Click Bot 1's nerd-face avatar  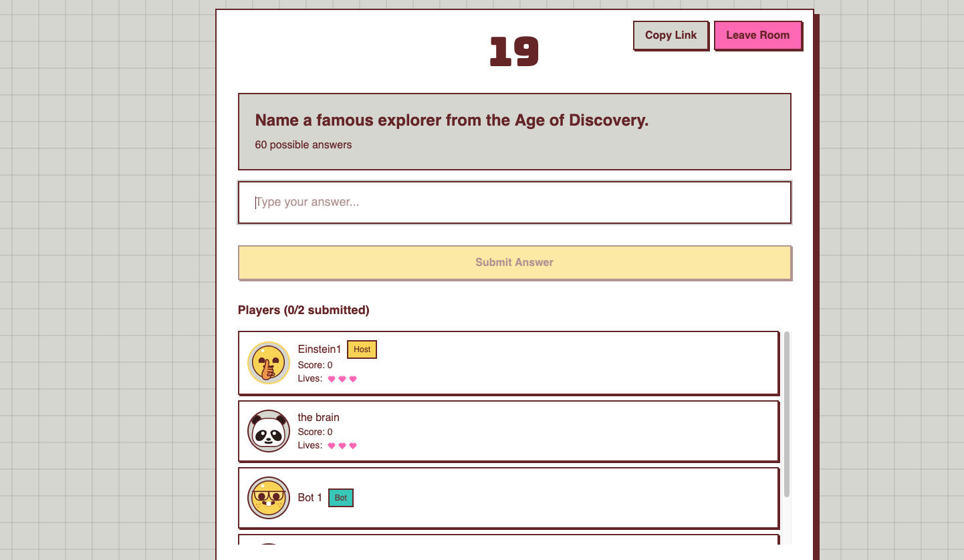269,498
